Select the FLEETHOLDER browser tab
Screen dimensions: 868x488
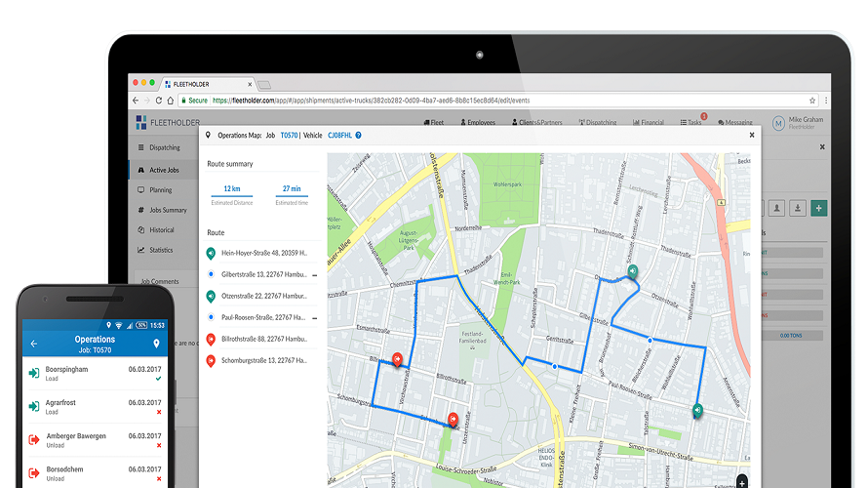(208, 84)
